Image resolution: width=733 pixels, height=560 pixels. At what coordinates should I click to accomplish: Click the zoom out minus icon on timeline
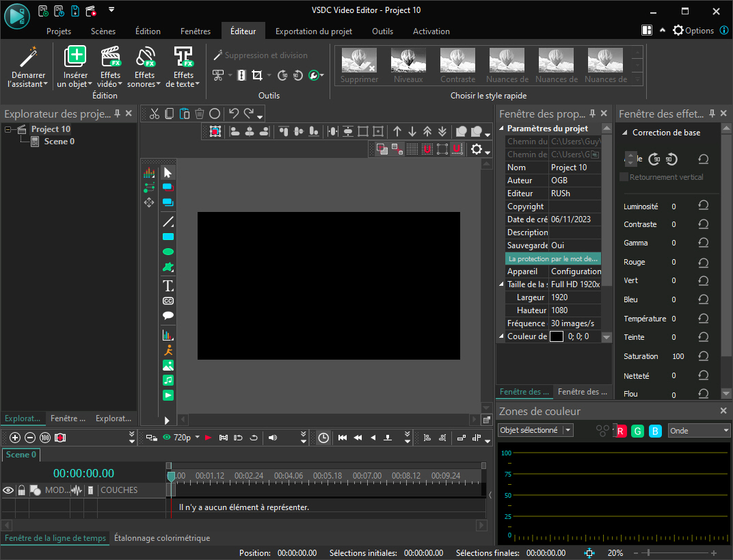click(x=30, y=438)
